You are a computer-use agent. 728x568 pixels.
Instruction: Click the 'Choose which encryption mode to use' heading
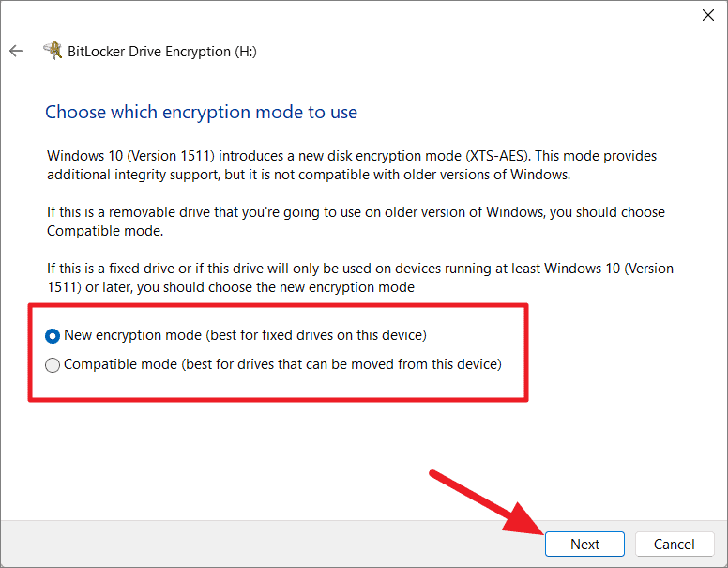(201, 112)
